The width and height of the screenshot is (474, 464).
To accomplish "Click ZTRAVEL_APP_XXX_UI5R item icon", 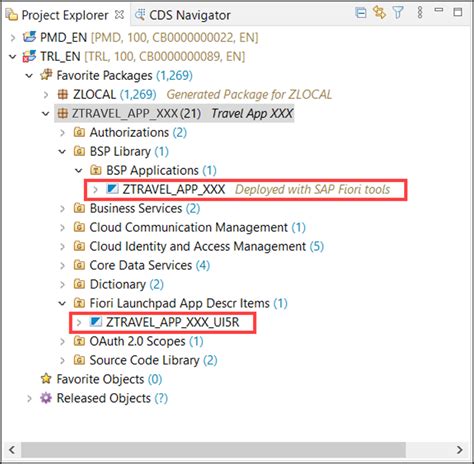I will pyautogui.click(x=96, y=322).
